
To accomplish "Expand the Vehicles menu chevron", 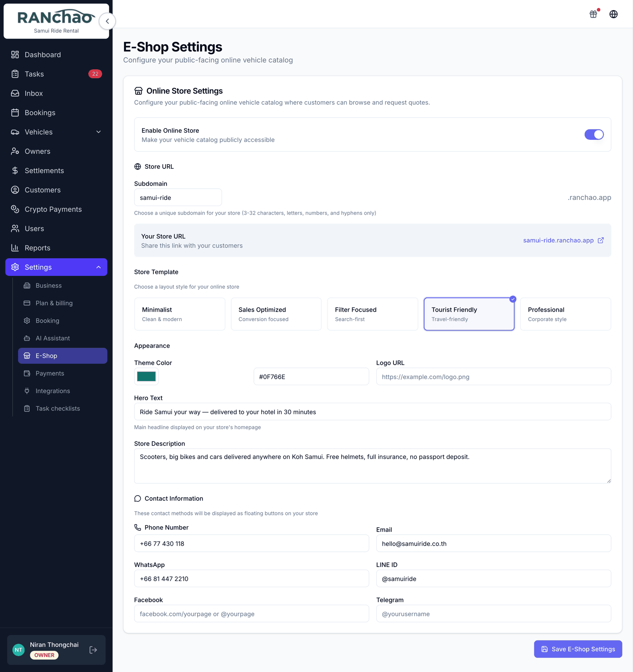I will (x=99, y=132).
